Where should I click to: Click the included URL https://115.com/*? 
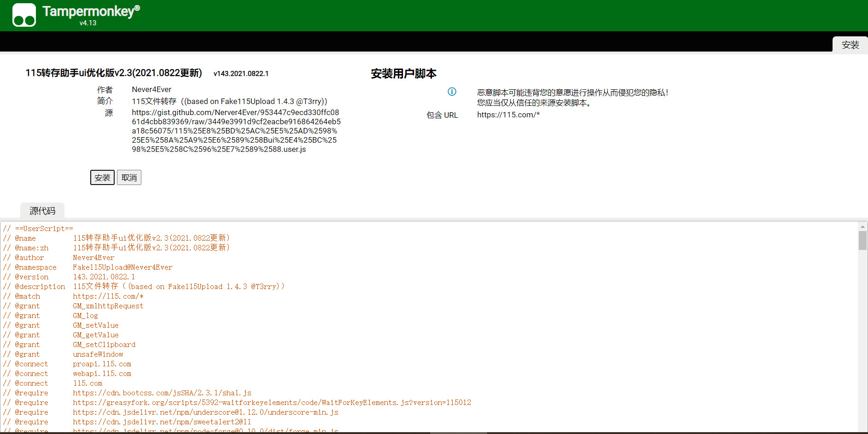(x=508, y=115)
